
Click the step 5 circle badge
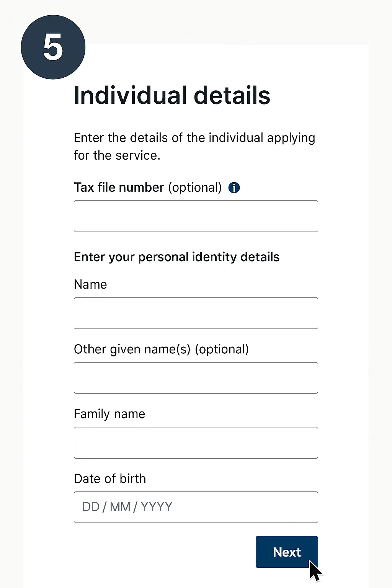[53, 47]
